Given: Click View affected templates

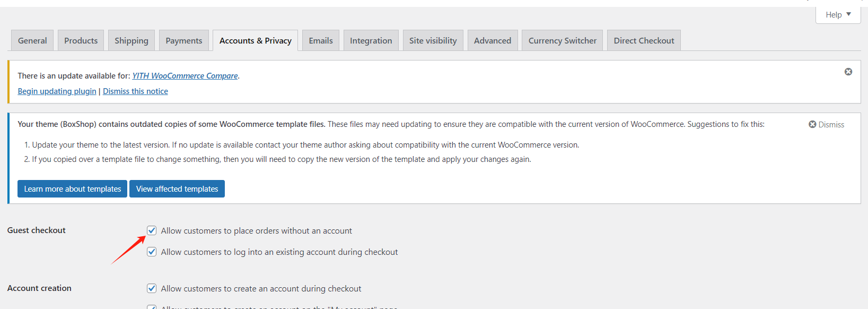Looking at the screenshot, I should [x=177, y=188].
